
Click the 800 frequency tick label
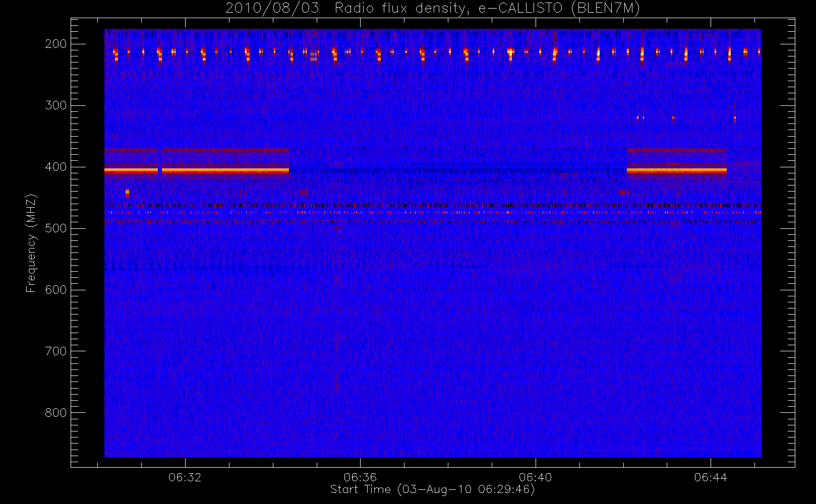tap(56, 413)
